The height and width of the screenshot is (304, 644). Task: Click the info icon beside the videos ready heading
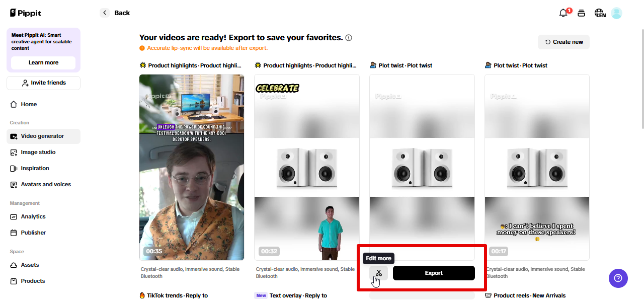[349, 37]
